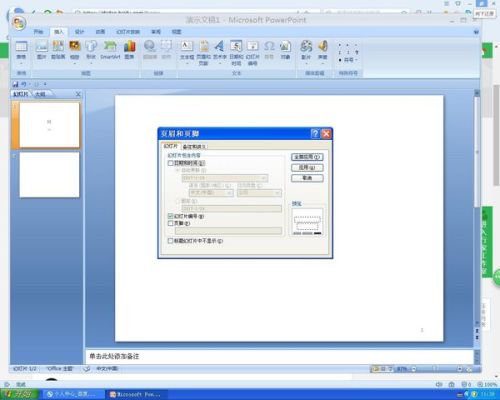Tick the Footer checkbox in dialog
The image size is (500, 400).
pos(171,223)
